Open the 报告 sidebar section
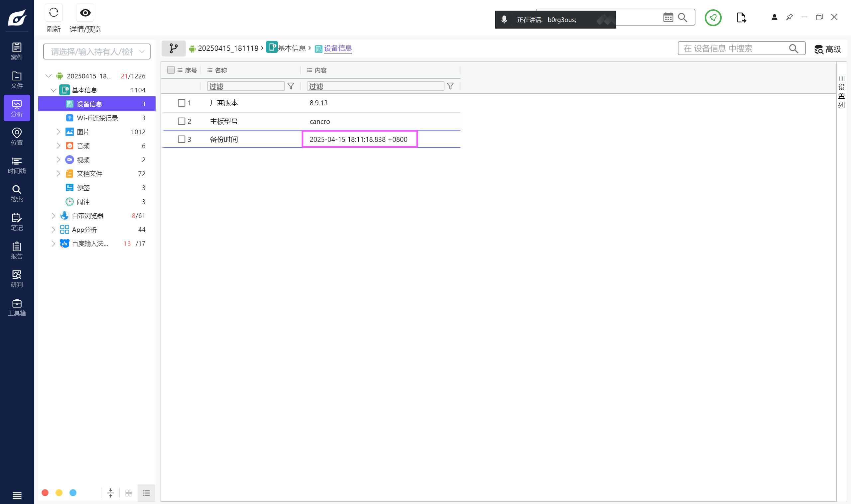The height and width of the screenshot is (504, 851). click(17, 250)
